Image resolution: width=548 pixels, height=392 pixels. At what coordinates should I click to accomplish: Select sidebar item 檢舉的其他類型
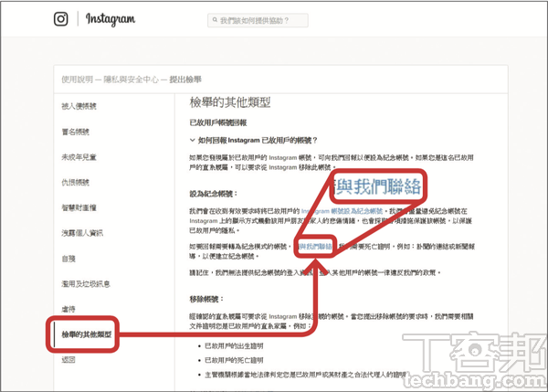tap(87, 334)
